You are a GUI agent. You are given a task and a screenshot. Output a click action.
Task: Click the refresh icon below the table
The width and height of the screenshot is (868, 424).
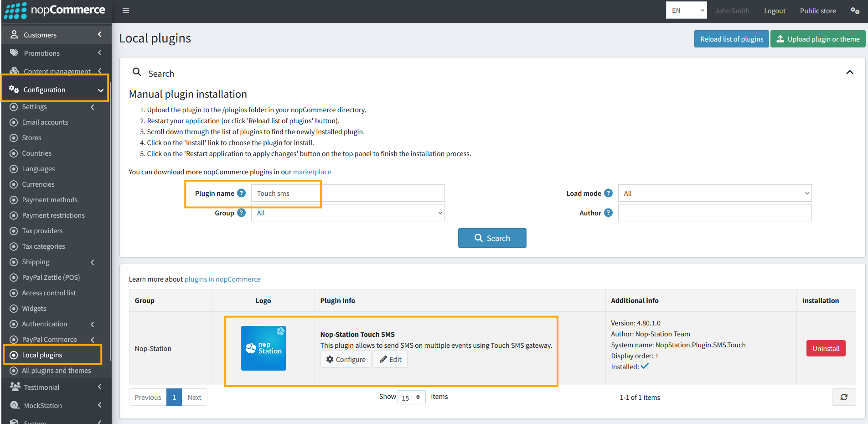[844, 397]
